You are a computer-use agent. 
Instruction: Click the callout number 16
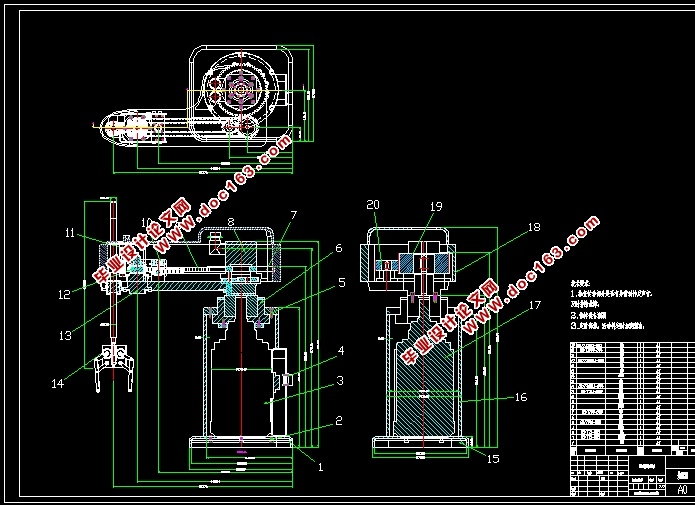521,397
